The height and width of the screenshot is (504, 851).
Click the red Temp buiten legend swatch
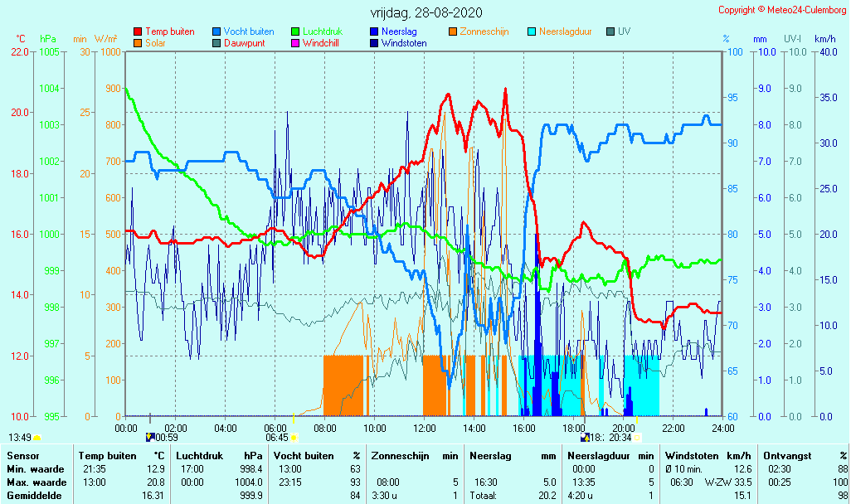point(138,32)
